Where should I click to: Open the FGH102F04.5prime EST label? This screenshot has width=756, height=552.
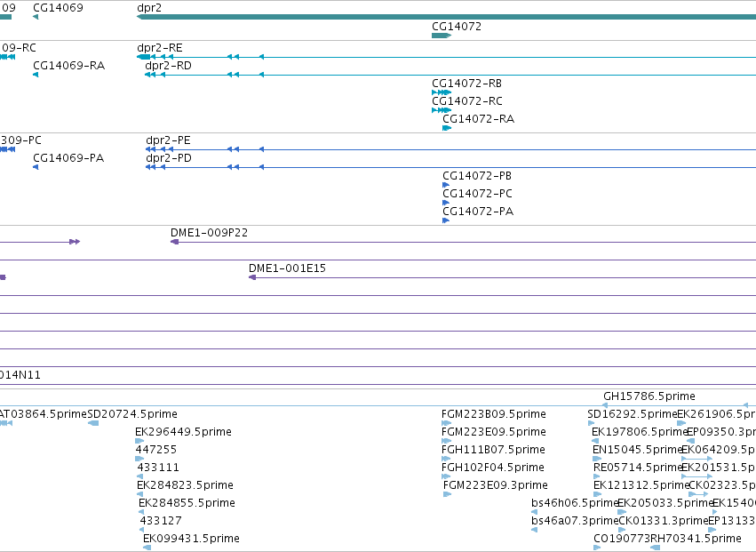click(493, 468)
